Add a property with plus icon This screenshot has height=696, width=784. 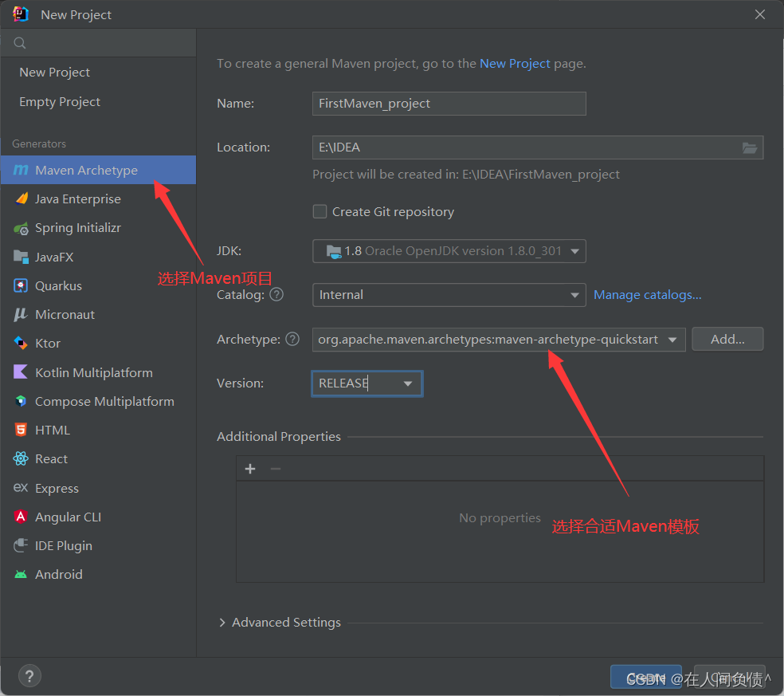point(250,468)
